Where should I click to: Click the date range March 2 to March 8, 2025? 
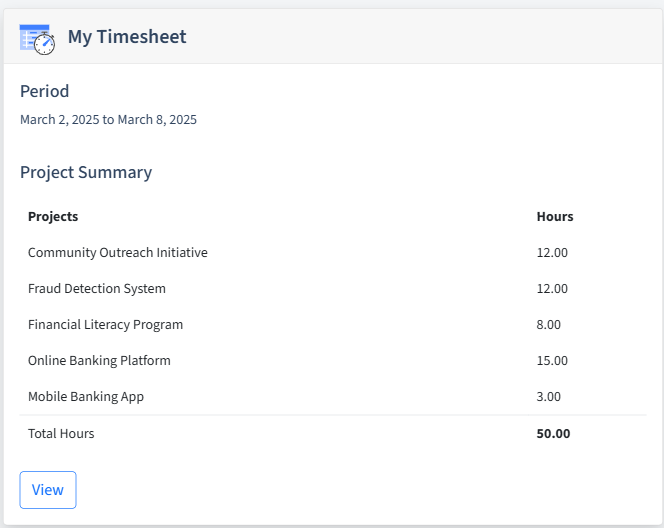(108, 119)
